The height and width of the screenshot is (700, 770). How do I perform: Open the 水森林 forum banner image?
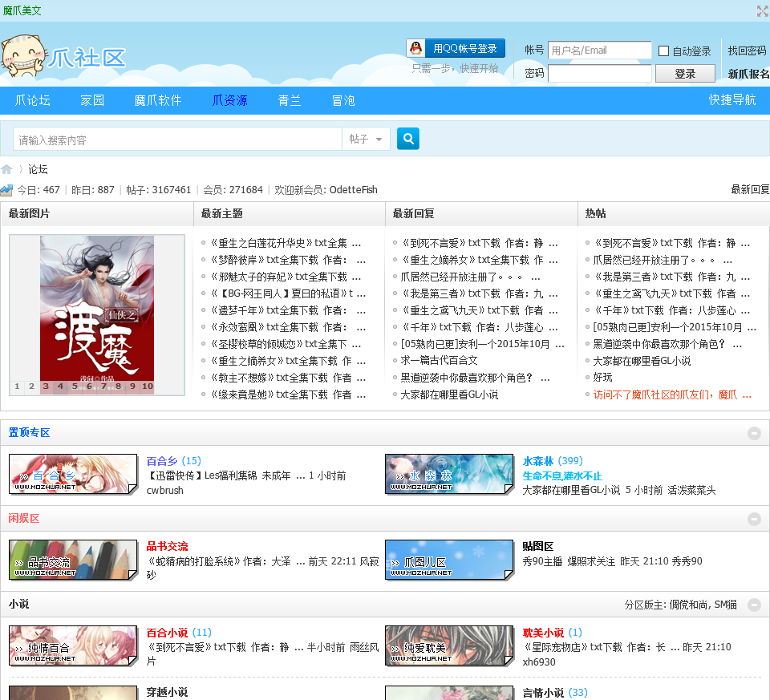click(x=449, y=474)
